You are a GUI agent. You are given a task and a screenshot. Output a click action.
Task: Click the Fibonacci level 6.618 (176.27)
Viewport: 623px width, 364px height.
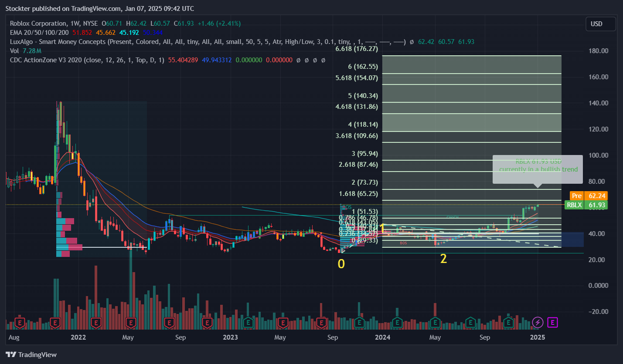[x=357, y=49]
